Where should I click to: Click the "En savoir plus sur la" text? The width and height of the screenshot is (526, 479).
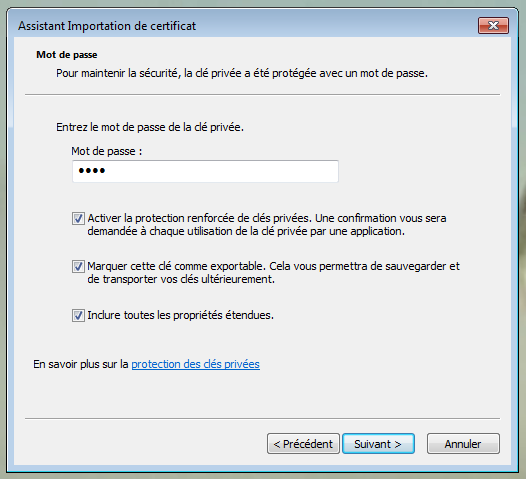81,364
